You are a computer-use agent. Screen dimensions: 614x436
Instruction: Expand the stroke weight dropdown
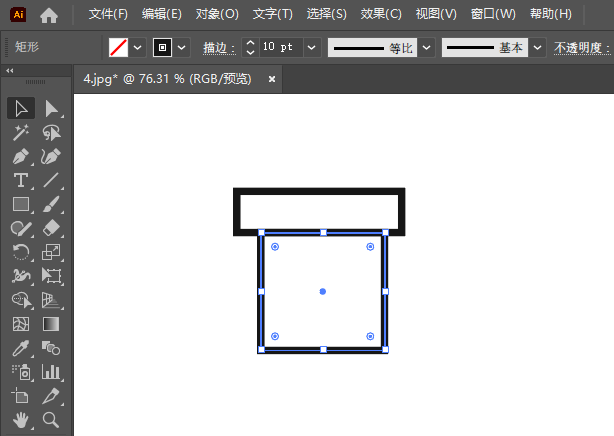pos(312,47)
